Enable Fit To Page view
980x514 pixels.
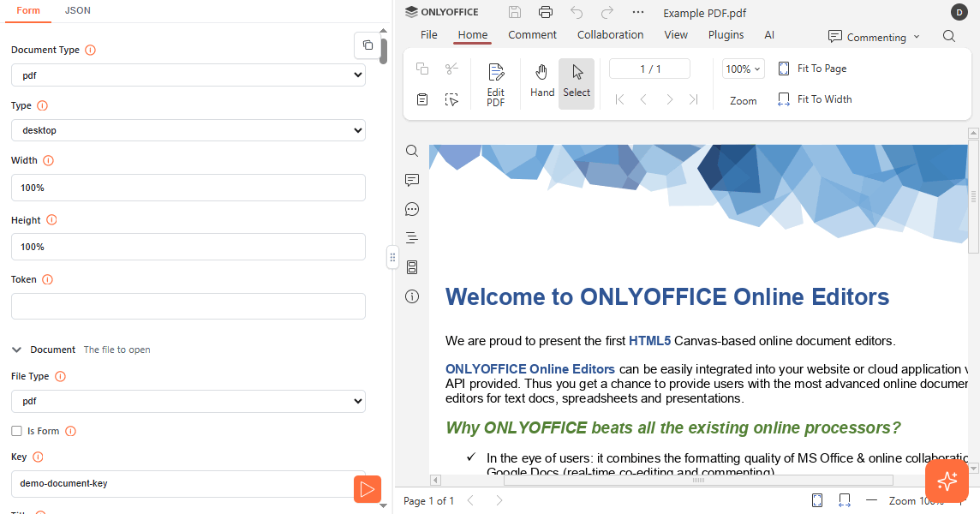[x=812, y=69]
